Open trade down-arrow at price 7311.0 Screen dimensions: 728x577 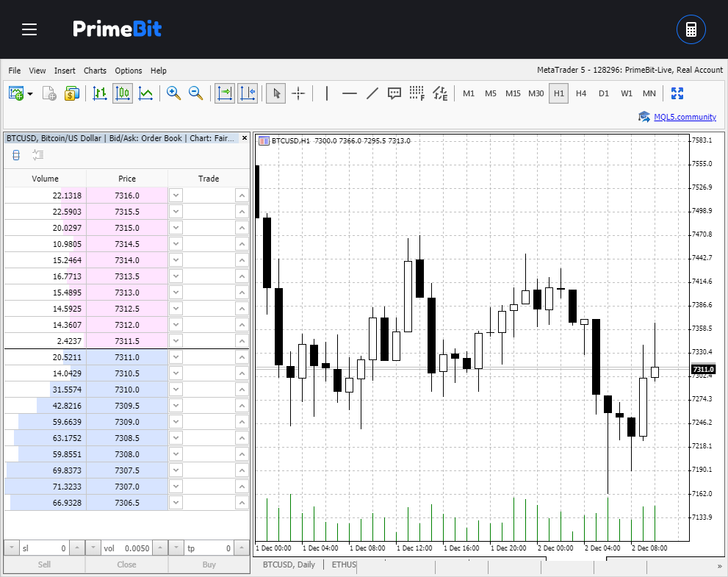coord(176,357)
